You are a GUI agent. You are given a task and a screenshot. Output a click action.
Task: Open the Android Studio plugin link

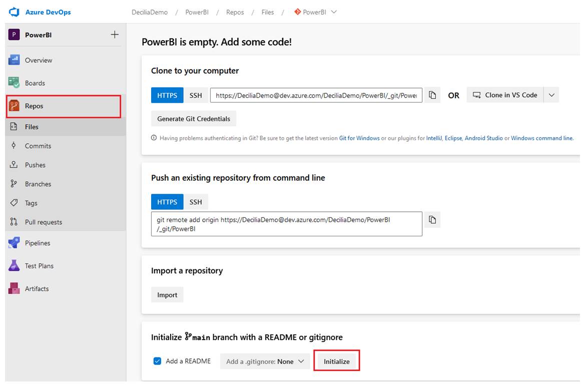click(484, 138)
